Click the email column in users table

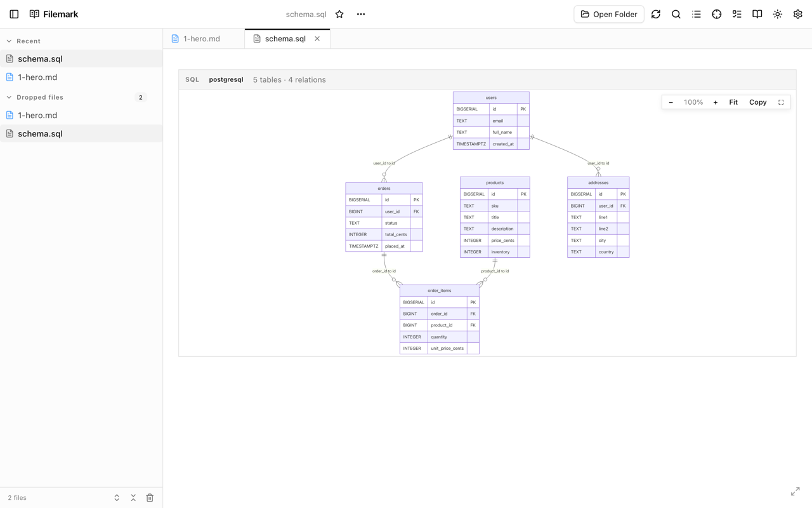(x=497, y=121)
